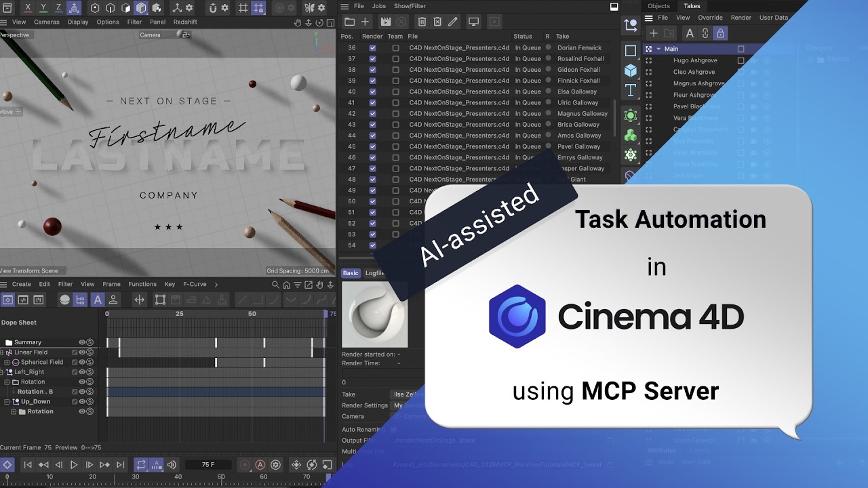Select the Cube primitive icon in side palette

(631, 70)
